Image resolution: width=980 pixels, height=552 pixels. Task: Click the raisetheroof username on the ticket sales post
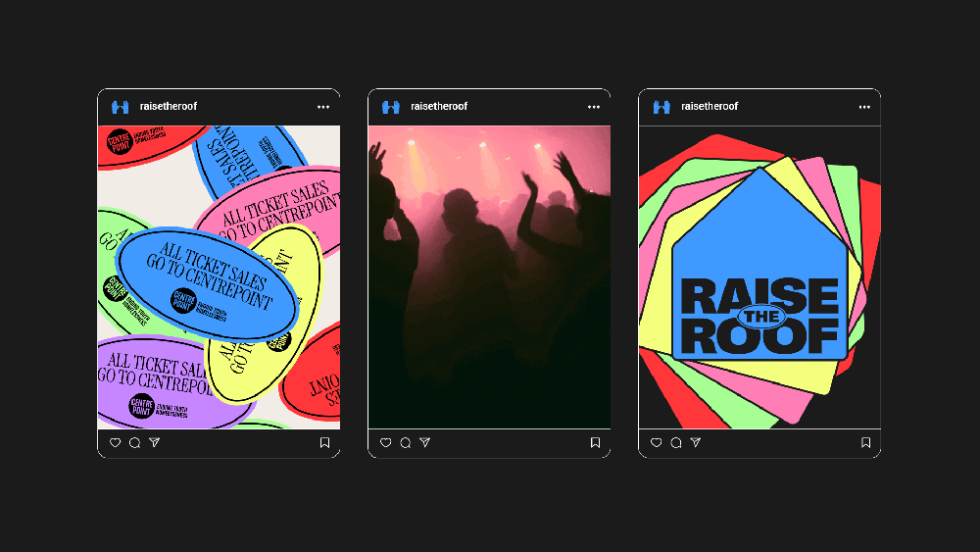(x=169, y=107)
